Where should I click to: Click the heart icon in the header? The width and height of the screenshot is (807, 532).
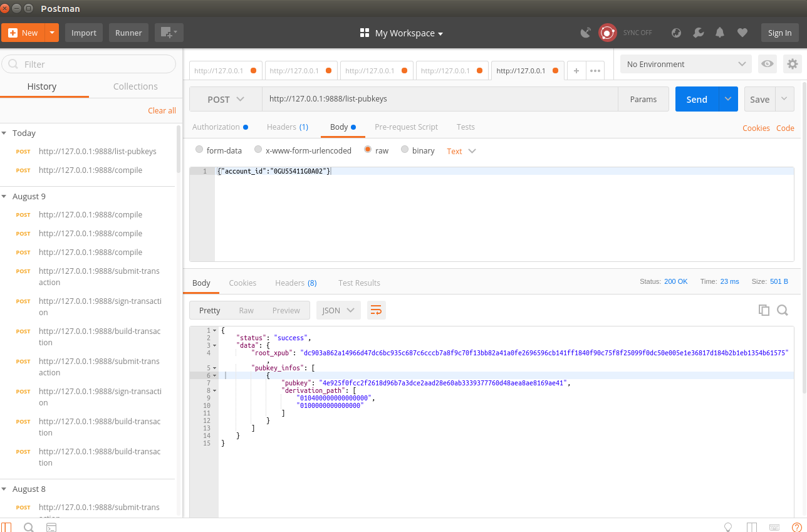coord(742,33)
